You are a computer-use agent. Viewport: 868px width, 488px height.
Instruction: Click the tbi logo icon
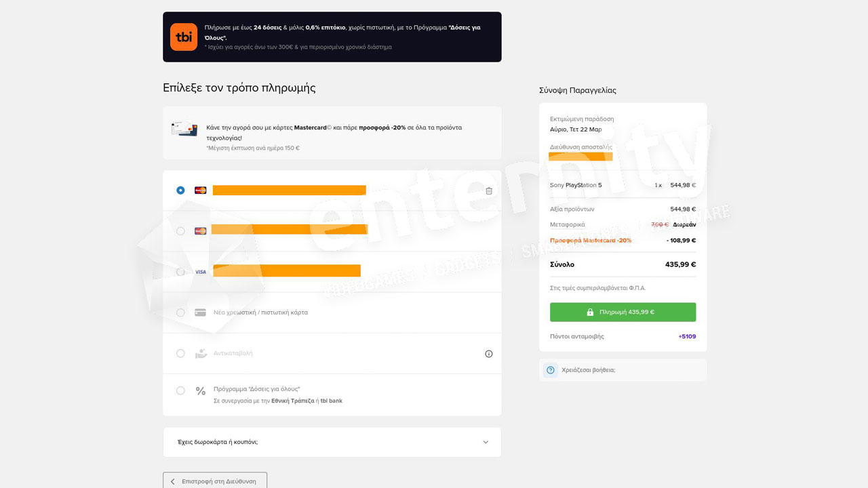(x=183, y=37)
